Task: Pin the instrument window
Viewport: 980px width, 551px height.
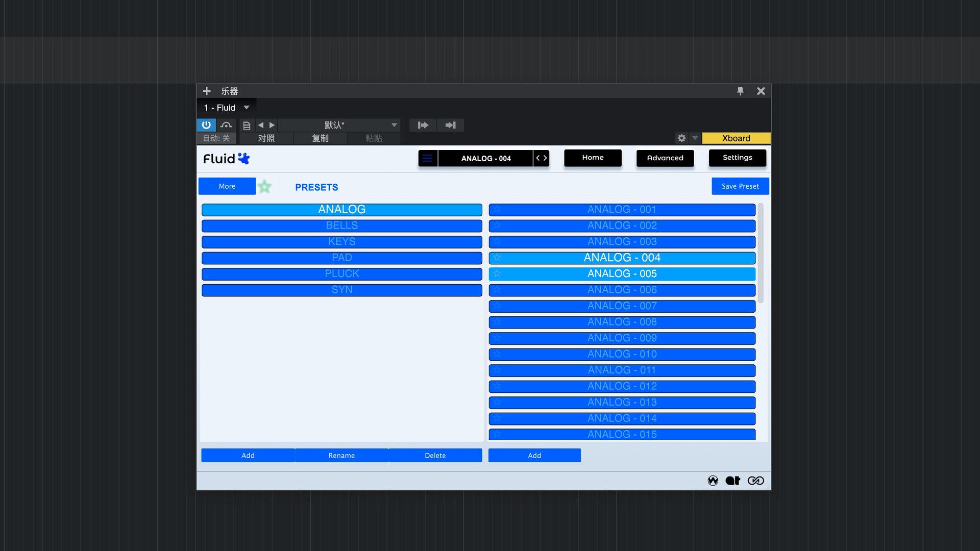Action: 740,91
